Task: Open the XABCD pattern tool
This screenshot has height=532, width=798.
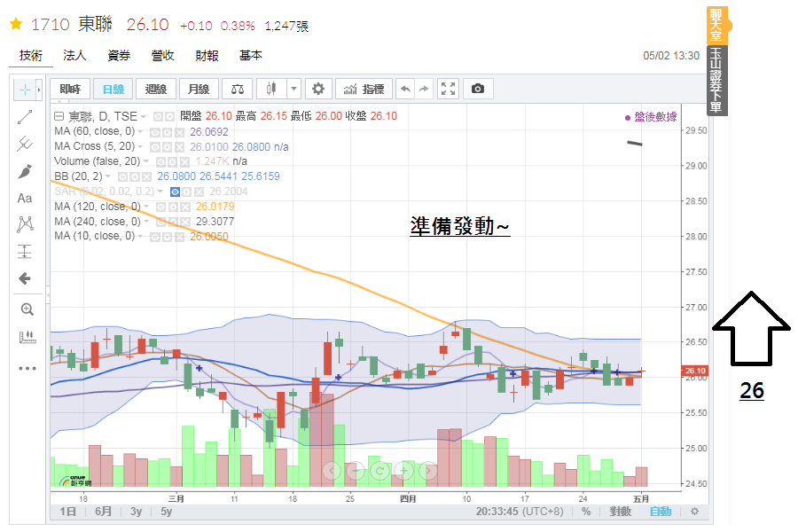Action: point(25,224)
